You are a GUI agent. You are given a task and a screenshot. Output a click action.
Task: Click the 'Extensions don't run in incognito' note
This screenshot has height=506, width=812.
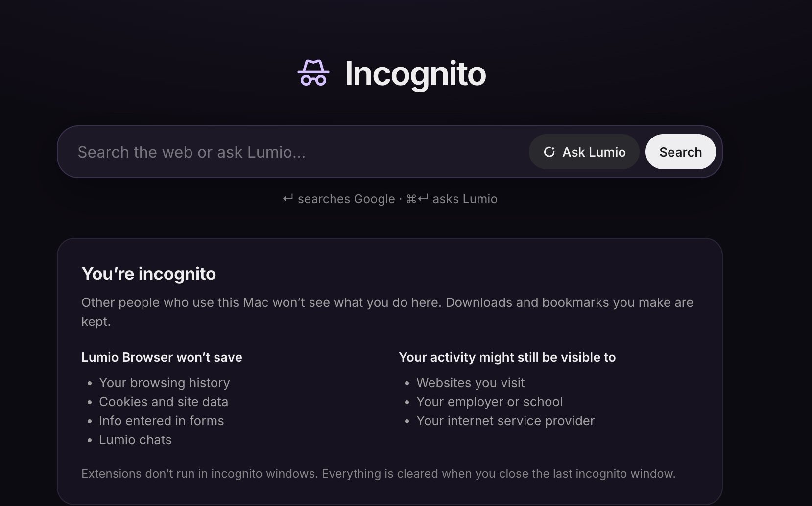click(378, 474)
